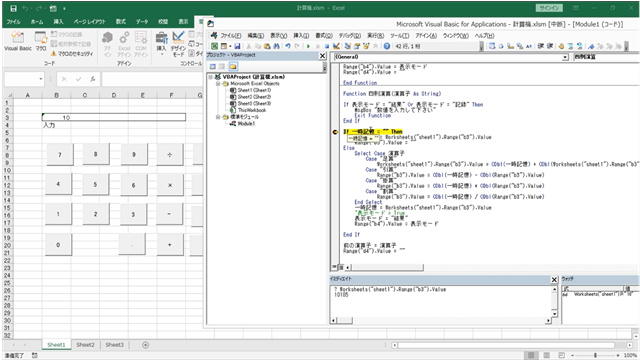Click the Outdent icon in Edit toolbar
Image resolution: width=640 pixels, height=360 pixels.
(549, 46)
